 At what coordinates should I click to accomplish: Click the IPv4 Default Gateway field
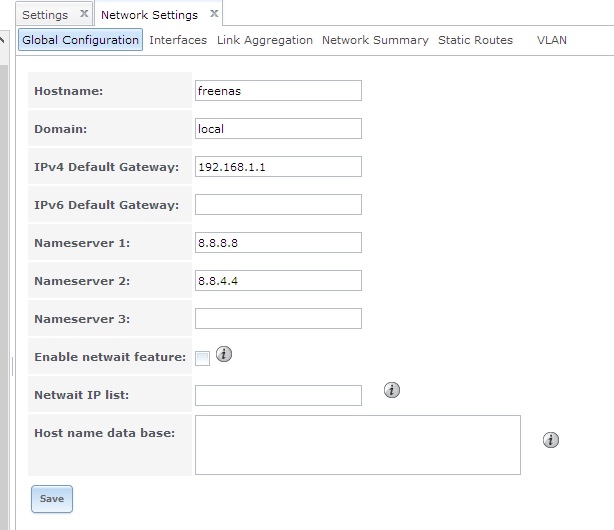[x=278, y=167]
